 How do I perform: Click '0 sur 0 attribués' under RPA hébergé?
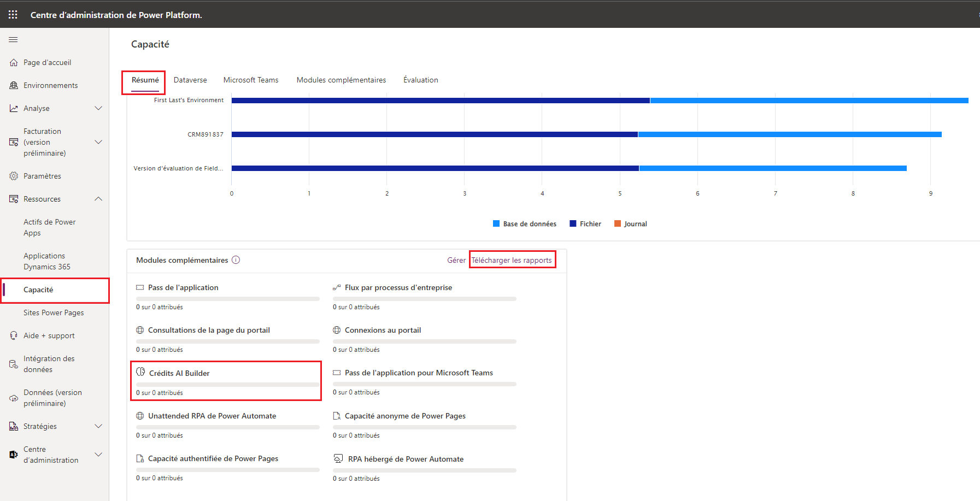(x=356, y=479)
